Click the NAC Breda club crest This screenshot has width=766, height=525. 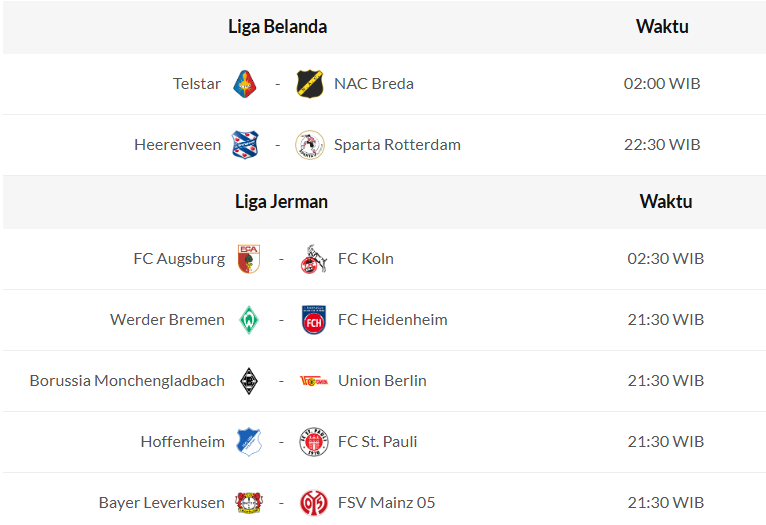310,84
